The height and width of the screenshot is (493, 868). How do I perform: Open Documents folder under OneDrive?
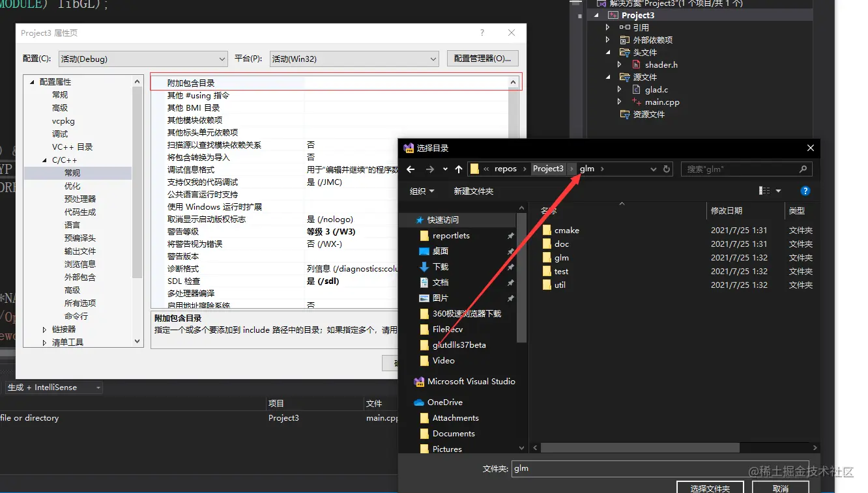pos(454,433)
